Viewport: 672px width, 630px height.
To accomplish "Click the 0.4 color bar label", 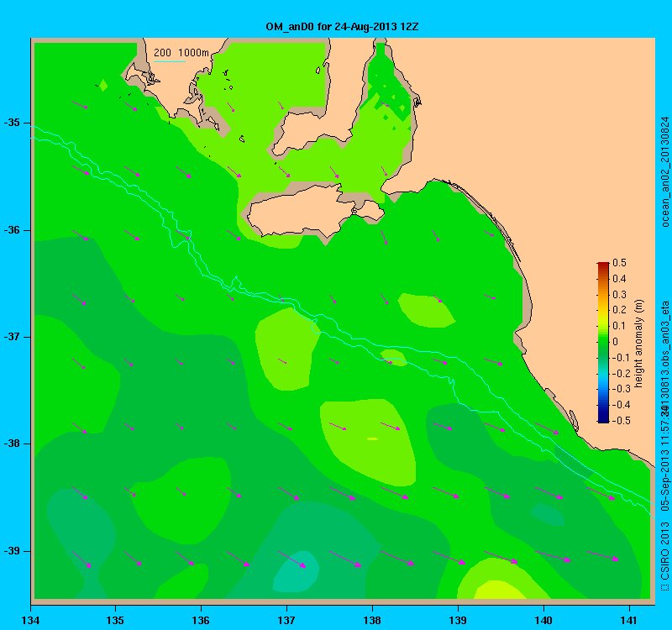I will pyautogui.click(x=619, y=279).
